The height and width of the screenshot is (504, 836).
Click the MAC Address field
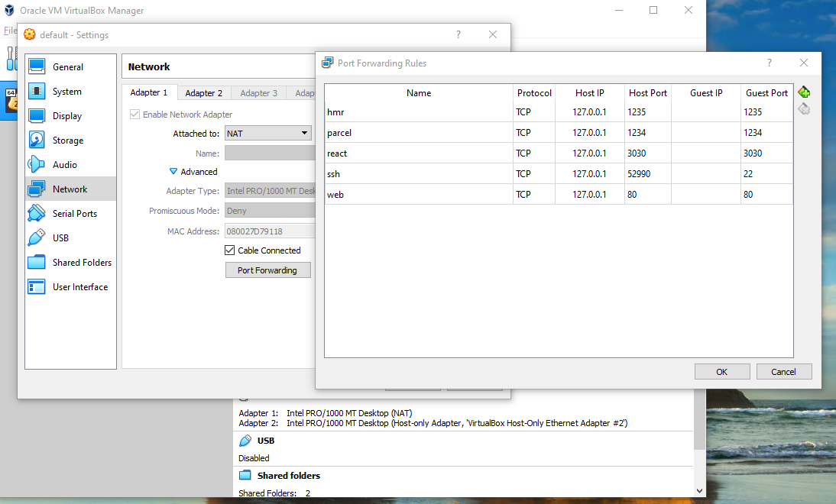tap(271, 231)
